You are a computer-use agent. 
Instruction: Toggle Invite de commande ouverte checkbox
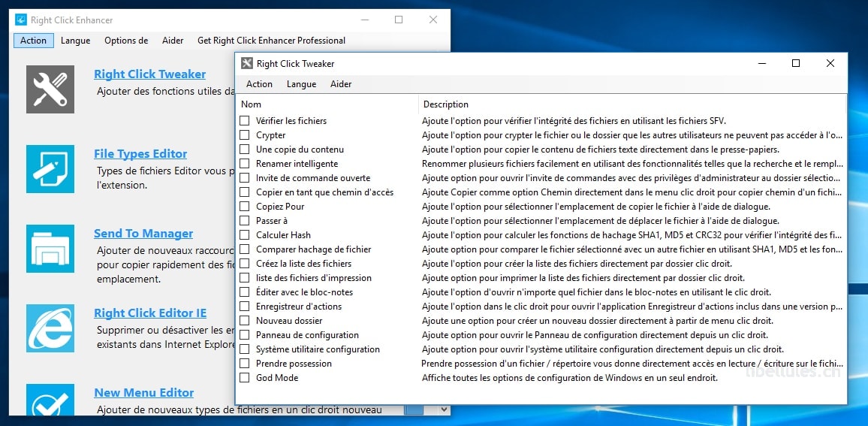(244, 178)
